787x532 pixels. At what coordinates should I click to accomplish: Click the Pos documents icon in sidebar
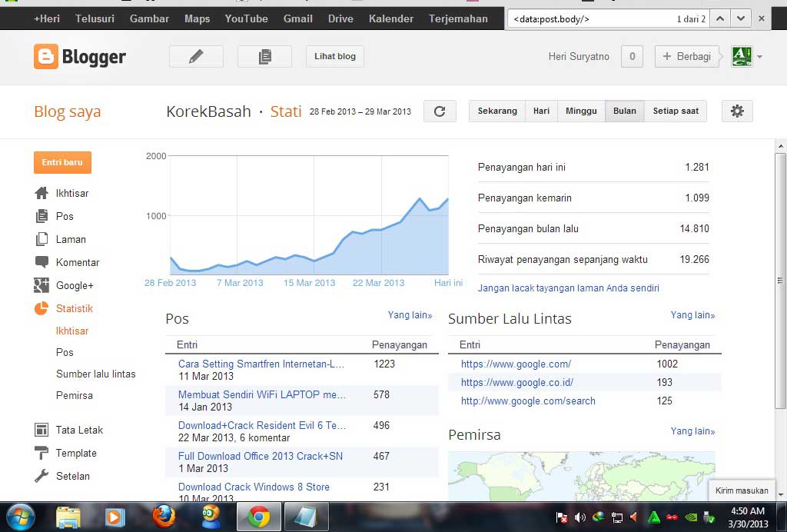(x=42, y=216)
